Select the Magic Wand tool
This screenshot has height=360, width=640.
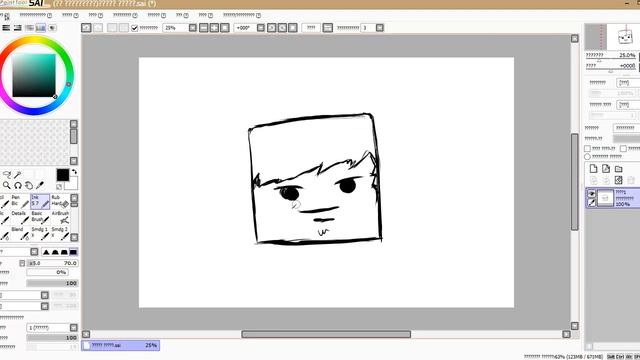point(18,175)
